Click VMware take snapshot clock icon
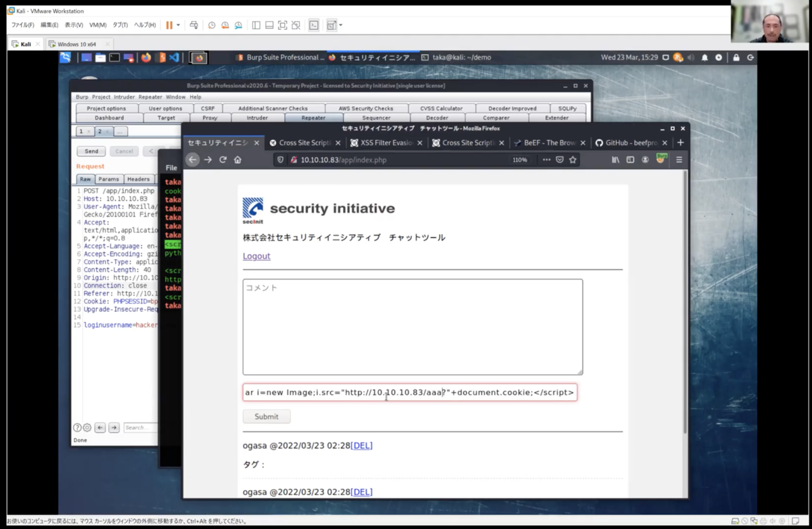 pos(212,25)
